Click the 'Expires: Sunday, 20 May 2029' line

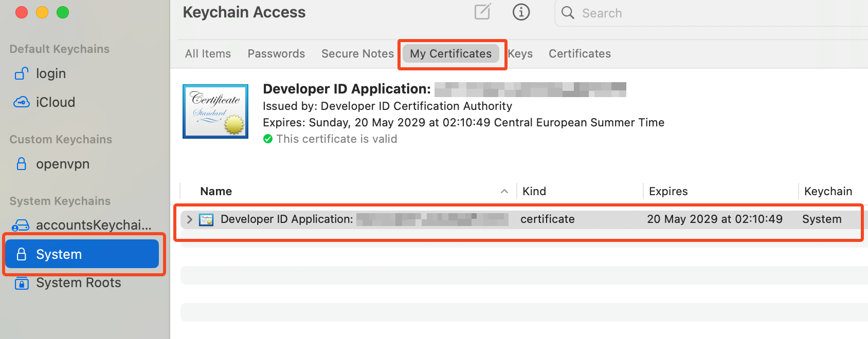pyautogui.click(x=463, y=122)
